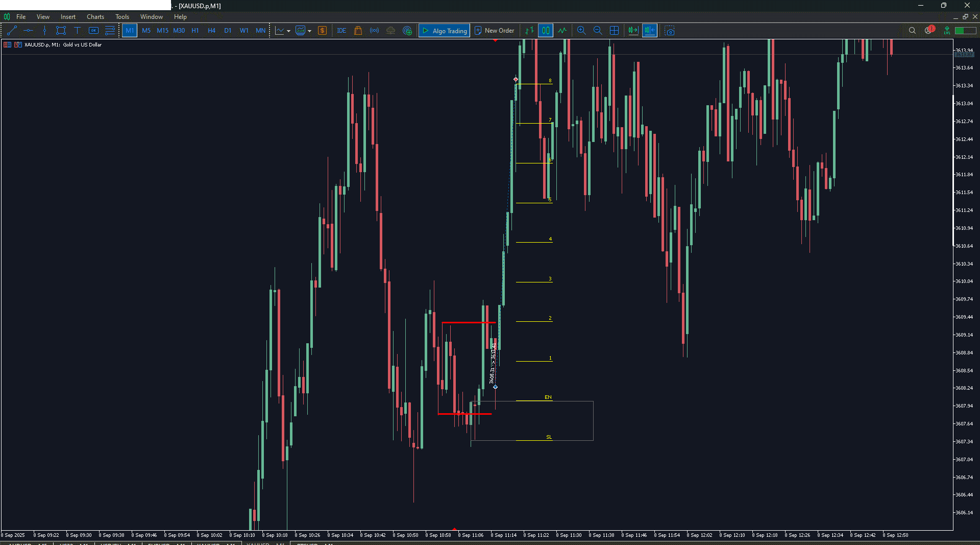Zoom out of the chart
The height and width of the screenshot is (545, 980).
tap(598, 31)
